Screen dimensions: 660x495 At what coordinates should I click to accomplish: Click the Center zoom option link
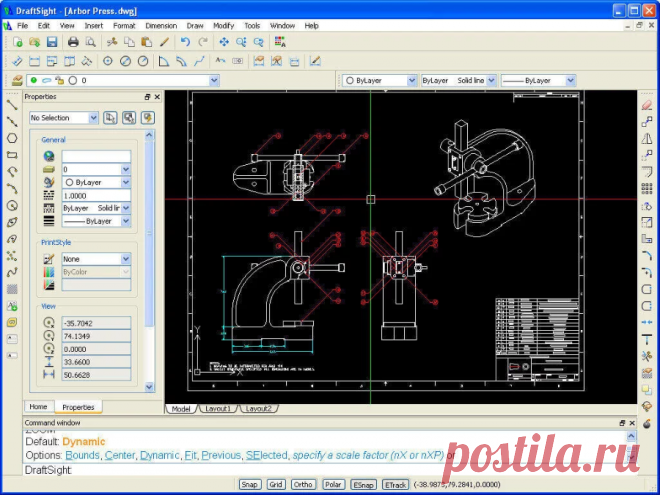tap(120, 455)
